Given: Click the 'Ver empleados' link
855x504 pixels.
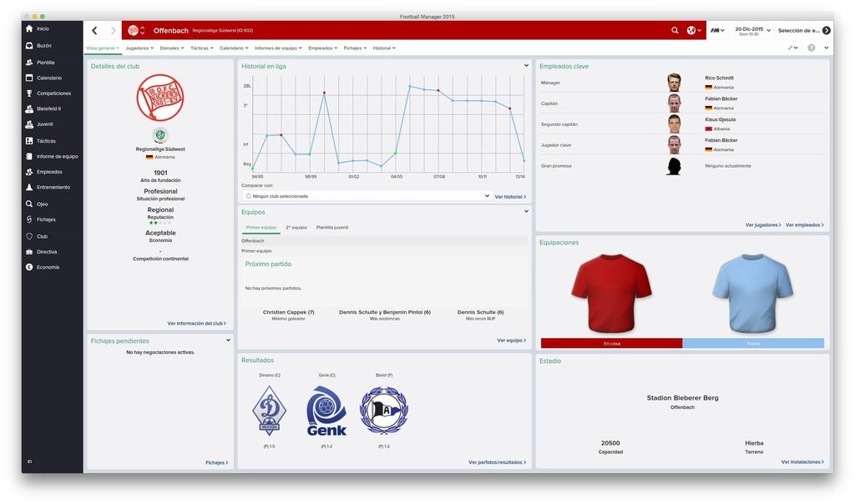Looking at the screenshot, I should point(805,224).
